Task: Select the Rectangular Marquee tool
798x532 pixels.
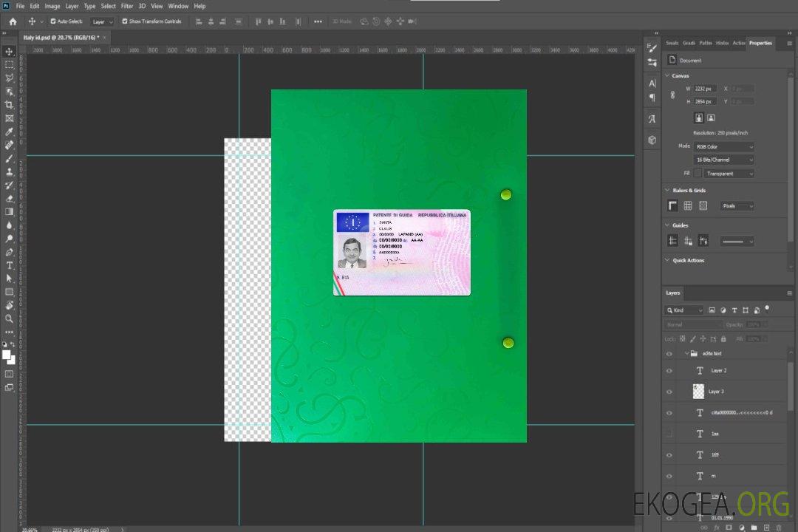Action: [9, 65]
